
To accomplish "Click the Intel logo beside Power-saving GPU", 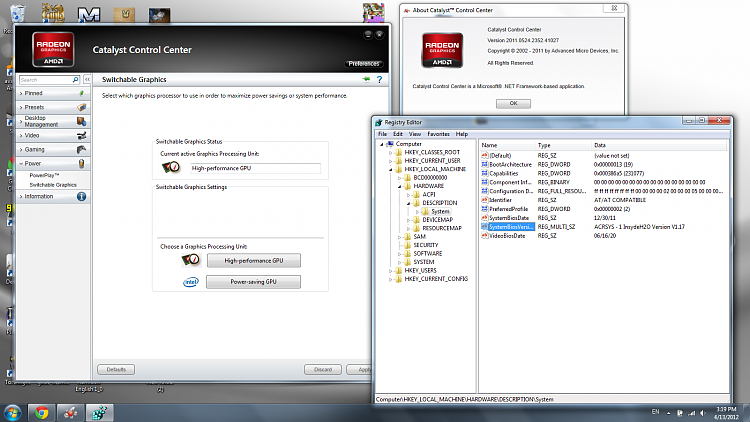I will 191,282.
